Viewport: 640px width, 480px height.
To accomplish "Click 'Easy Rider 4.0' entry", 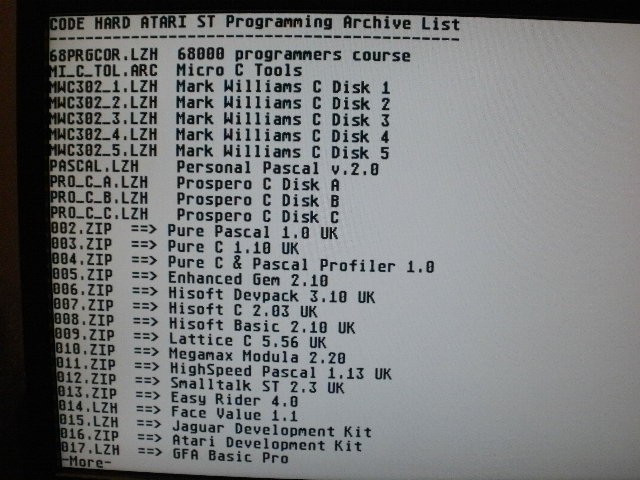I will (x=235, y=400).
